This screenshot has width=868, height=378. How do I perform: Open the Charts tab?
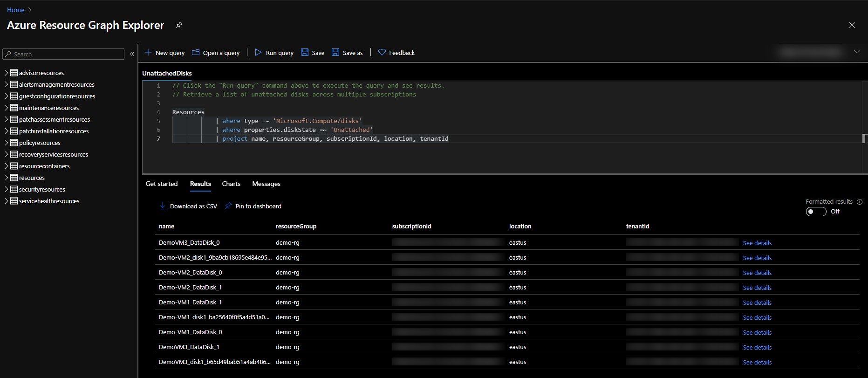[231, 184]
